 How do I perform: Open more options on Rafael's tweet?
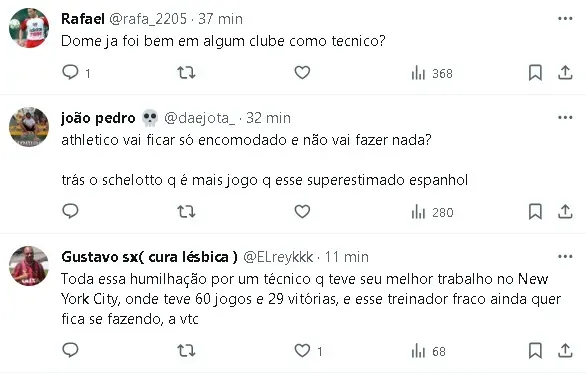(x=565, y=18)
